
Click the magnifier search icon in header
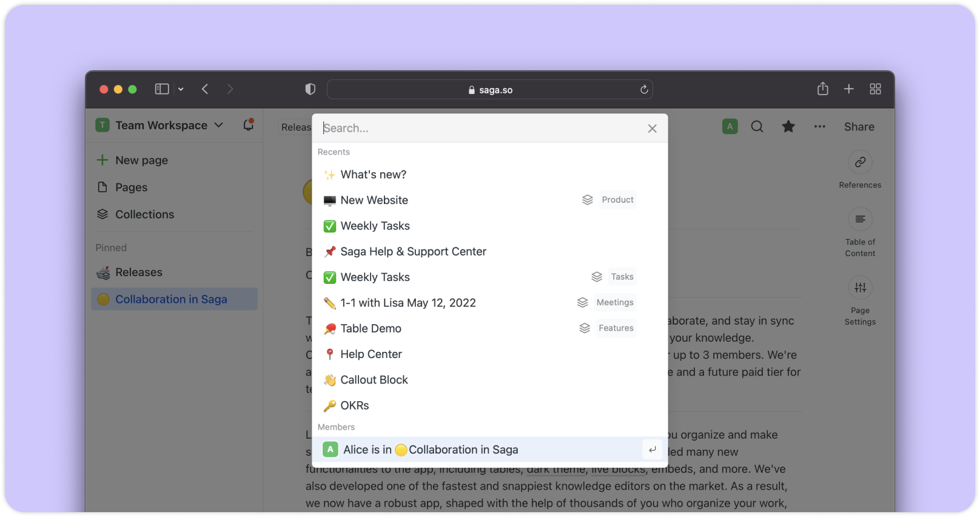pos(757,127)
